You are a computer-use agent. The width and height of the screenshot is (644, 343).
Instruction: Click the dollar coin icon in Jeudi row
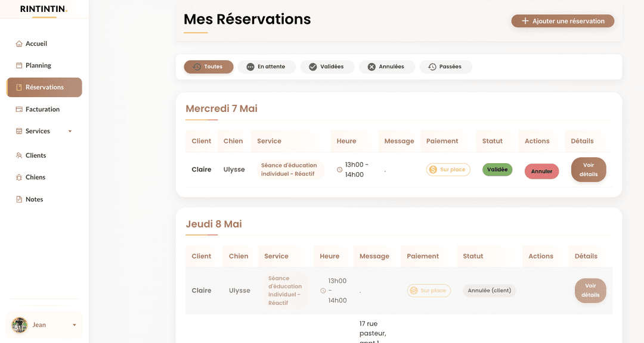[414, 291]
